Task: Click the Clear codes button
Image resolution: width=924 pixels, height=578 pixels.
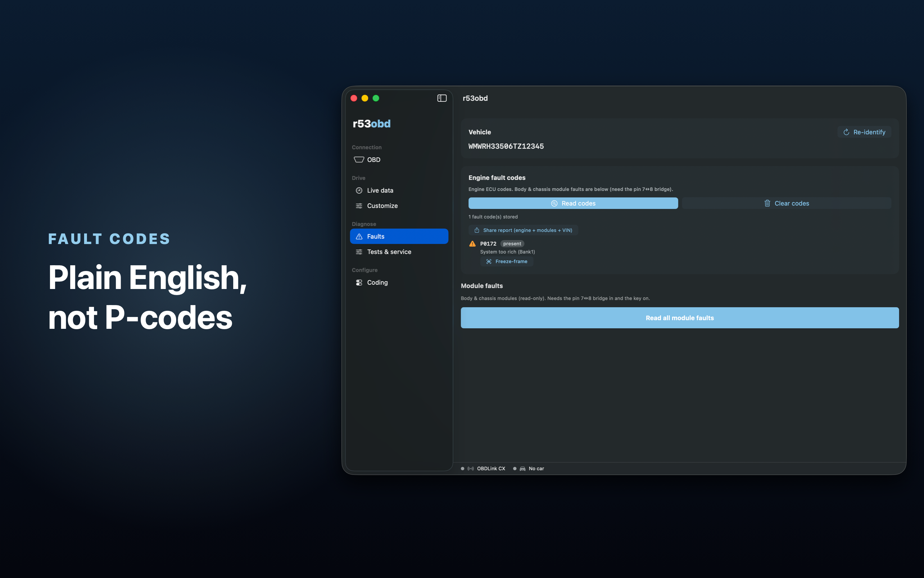Action: point(787,203)
